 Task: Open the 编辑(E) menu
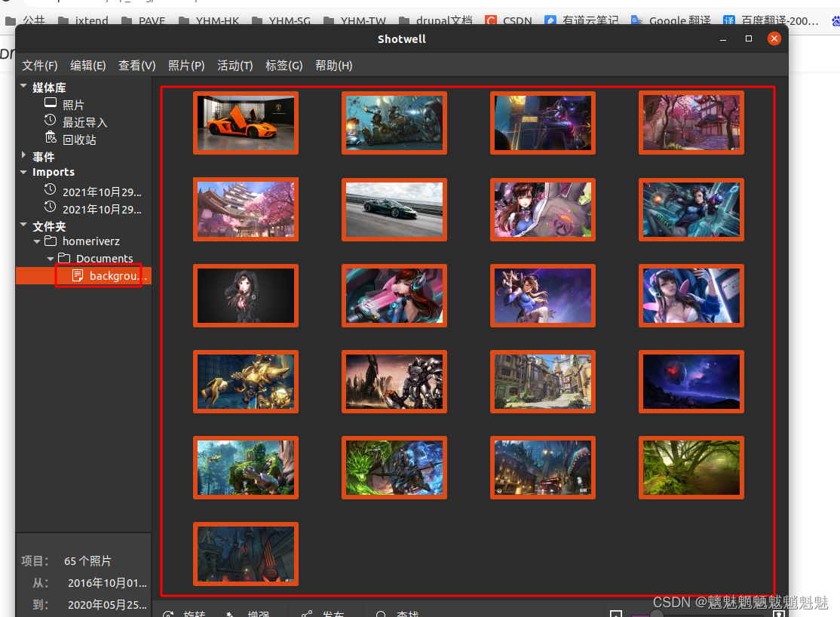tap(88, 66)
